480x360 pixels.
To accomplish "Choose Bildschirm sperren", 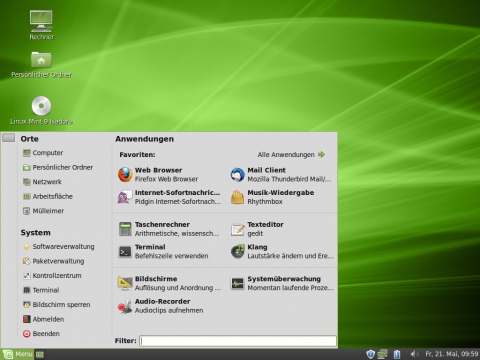I will pos(56,305).
